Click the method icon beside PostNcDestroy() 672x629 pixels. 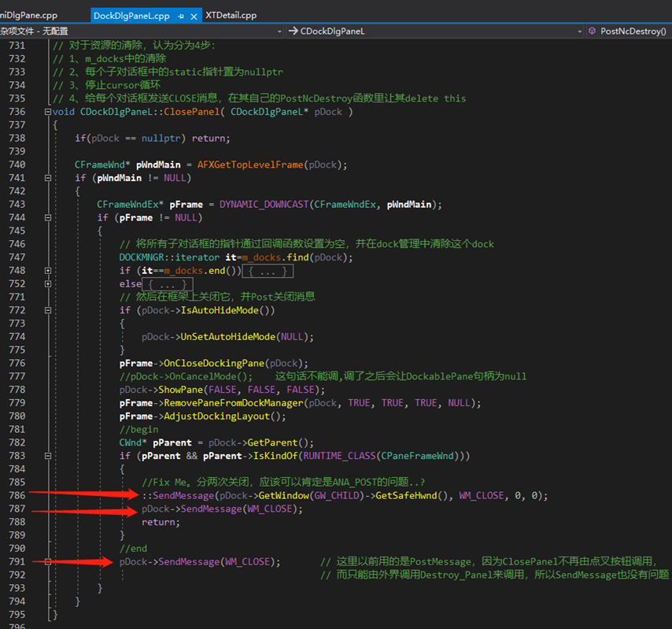[591, 31]
